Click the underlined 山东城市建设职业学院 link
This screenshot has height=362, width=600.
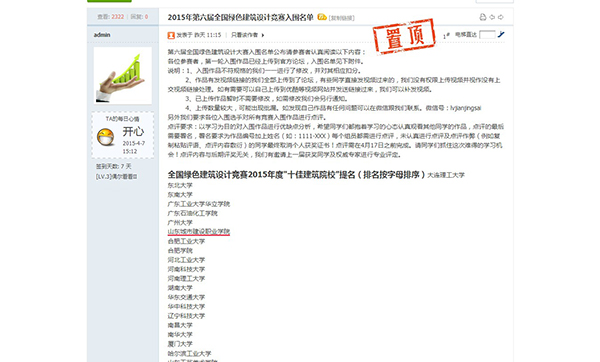pyautogui.click(x=199, y=232)
